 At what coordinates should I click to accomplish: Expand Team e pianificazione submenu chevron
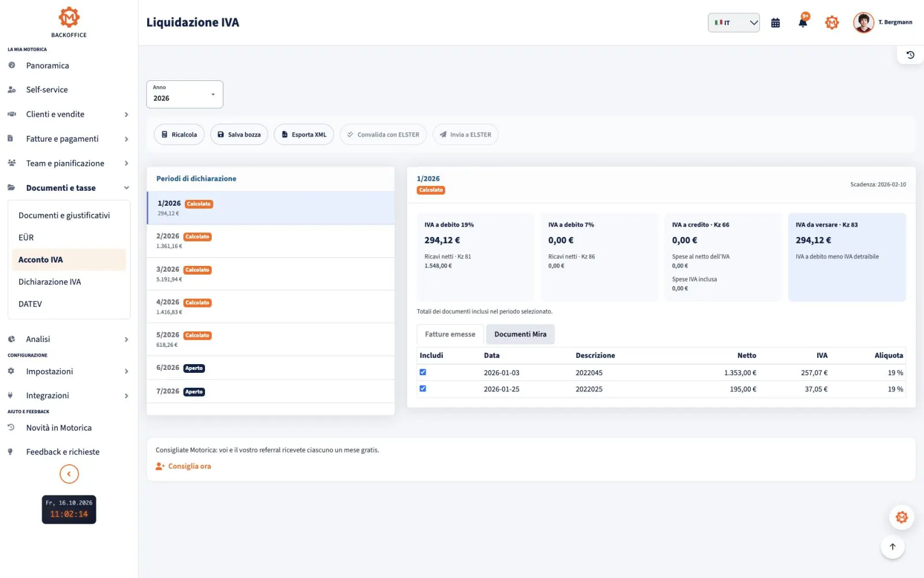coord(126,164)
